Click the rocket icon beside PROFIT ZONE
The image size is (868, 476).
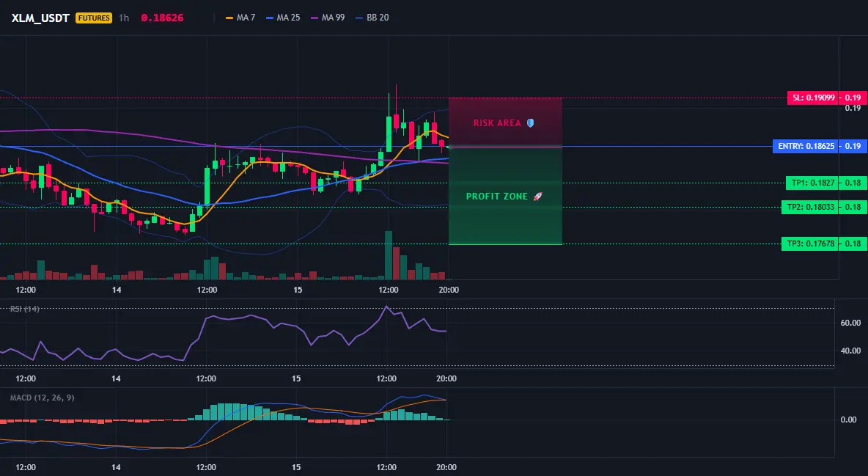[x=537, y=196]
